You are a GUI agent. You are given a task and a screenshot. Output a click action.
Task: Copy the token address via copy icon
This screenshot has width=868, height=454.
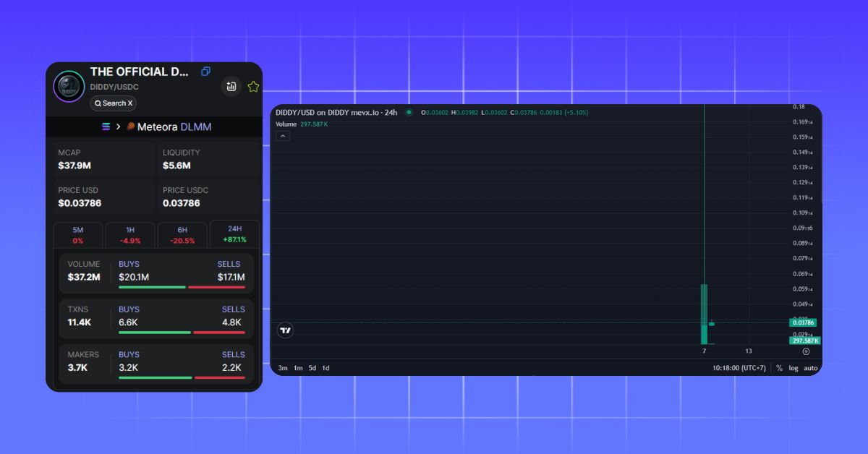pos(205,72)
